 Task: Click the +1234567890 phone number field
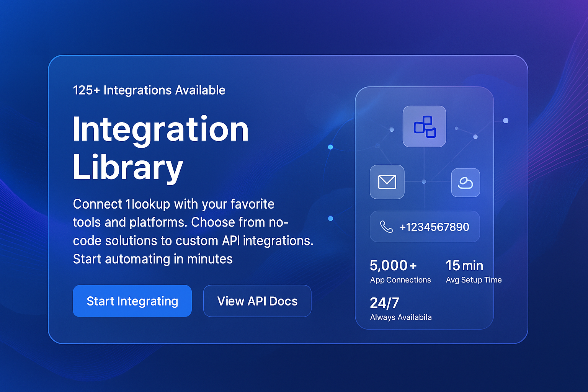click(425, 227)
